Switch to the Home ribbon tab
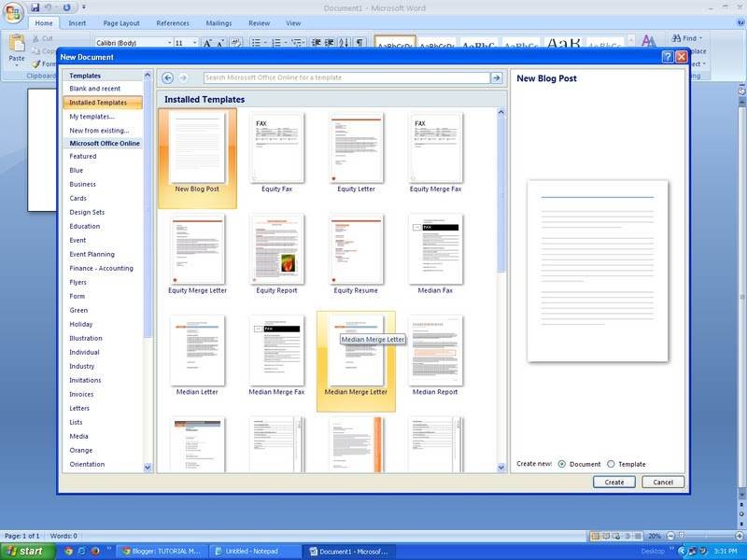747x560 pixels. point(44,22)
